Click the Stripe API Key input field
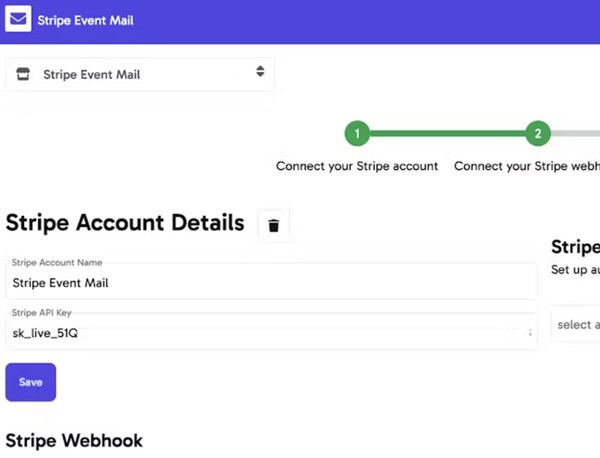This screenshot has height=458, width=600. [x=260, y=334]
